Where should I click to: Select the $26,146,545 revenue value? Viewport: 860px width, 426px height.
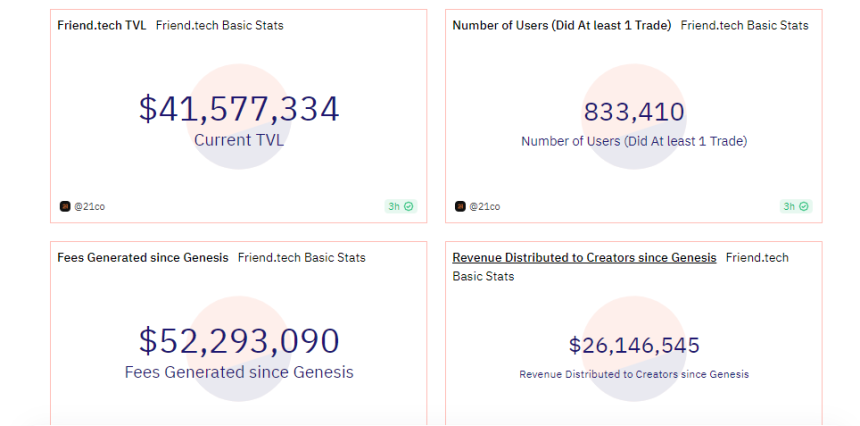[634, 346]
